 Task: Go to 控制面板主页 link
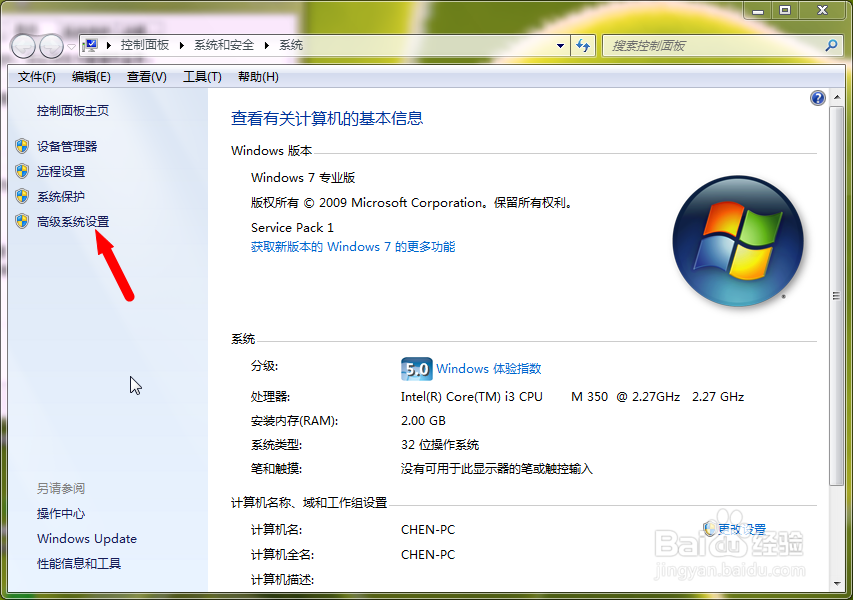[x=73, y=110]
